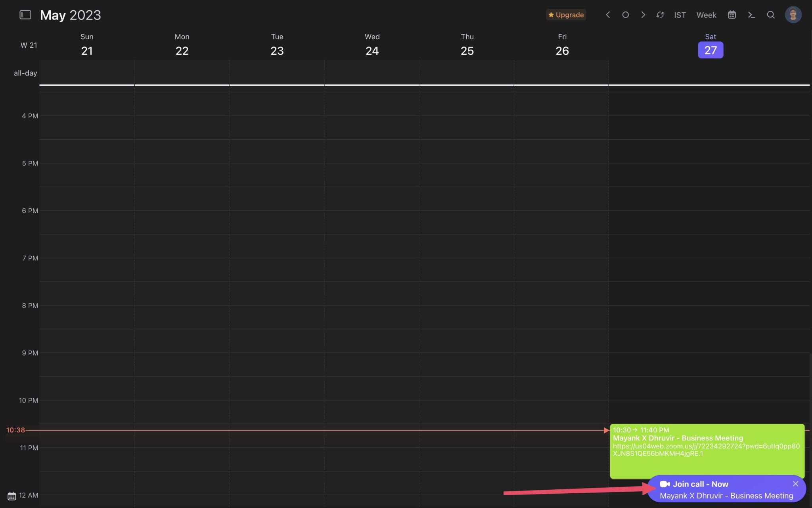The image size is (812, 508).
Task: Select the highlighted Saturday 27 date
Action: (710, 50)
